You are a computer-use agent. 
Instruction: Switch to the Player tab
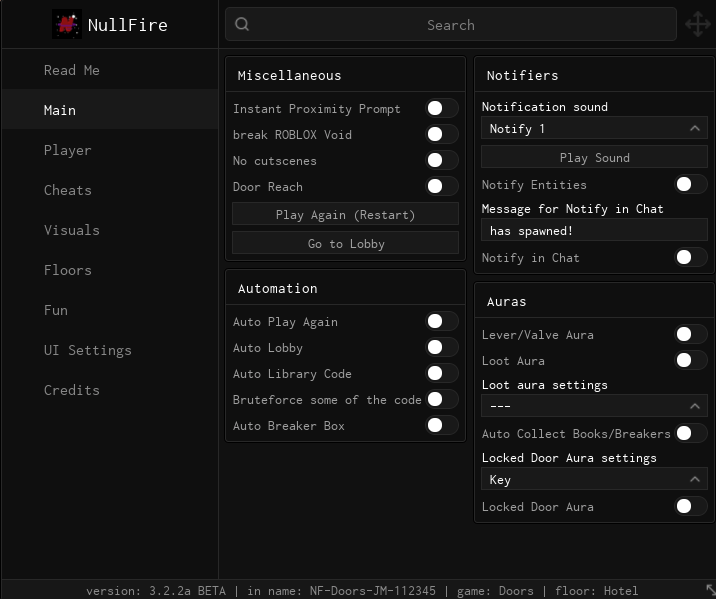pos(110,150)
